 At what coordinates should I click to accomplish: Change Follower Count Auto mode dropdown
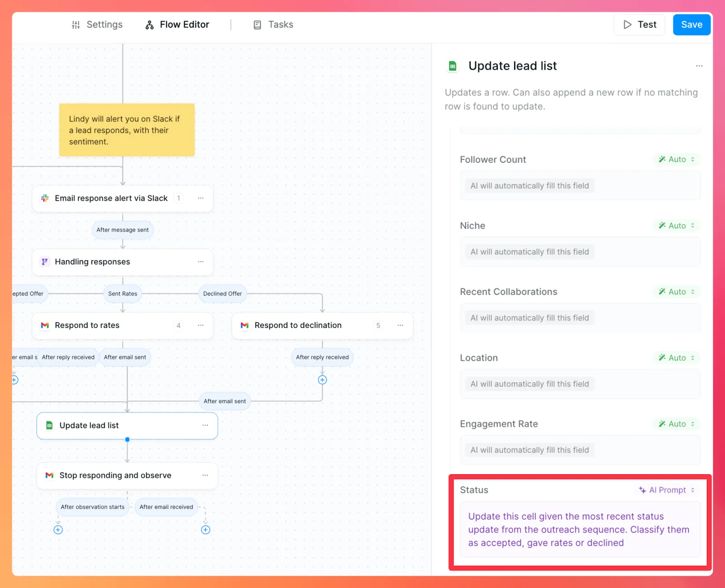677,159
